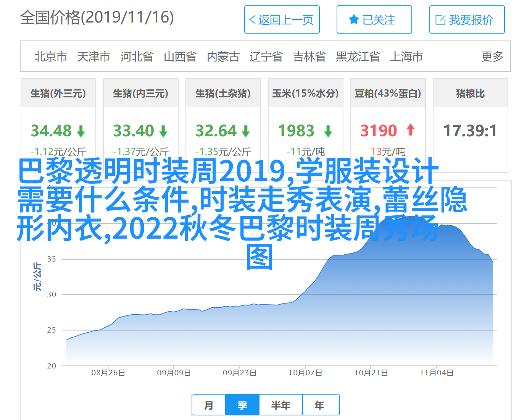
Task: Click the 10月21日 axis label
Action: coord(371,373)
